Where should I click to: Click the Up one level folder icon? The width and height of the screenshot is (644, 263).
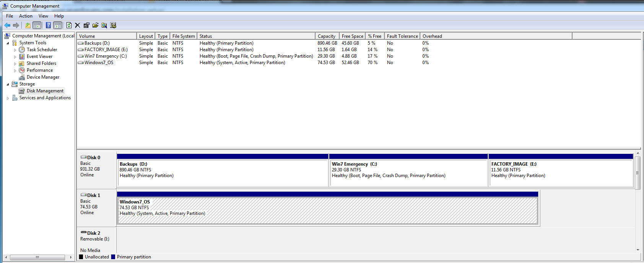coord(28,25)
